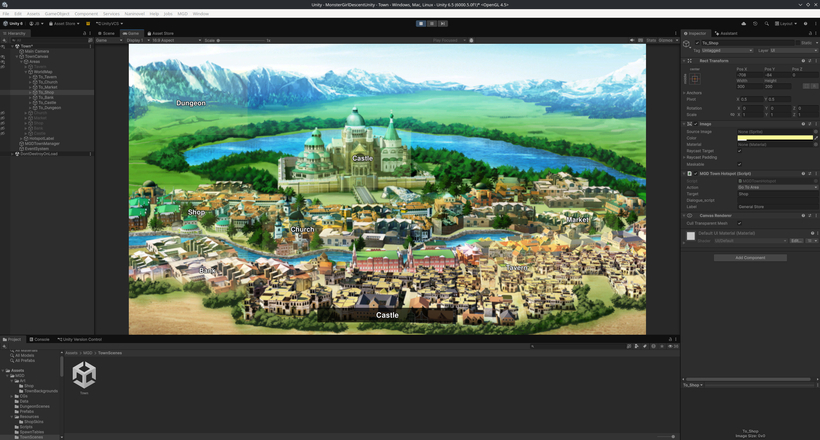
Task: Open the Unity 6 hub button
Action: [13, 24]
